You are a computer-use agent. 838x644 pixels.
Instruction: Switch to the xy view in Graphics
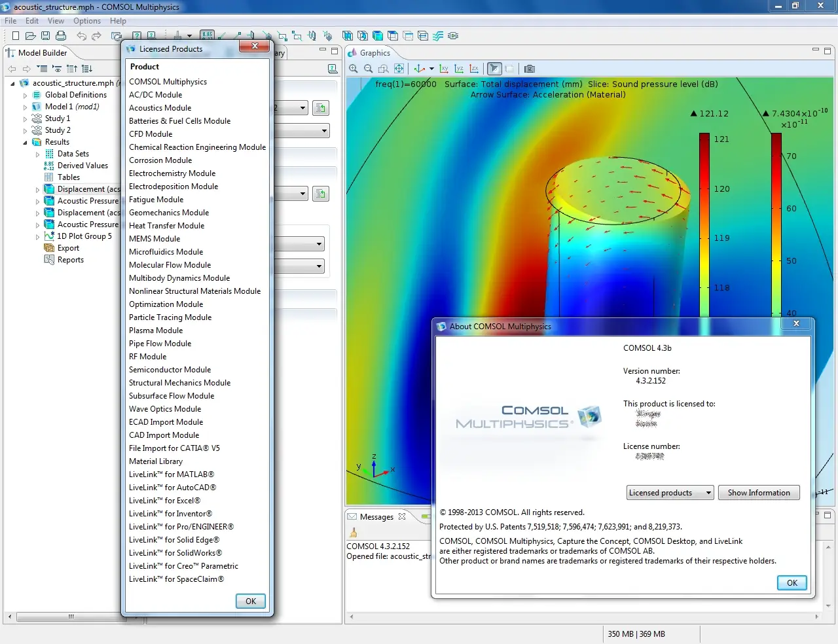click(444, 69)
